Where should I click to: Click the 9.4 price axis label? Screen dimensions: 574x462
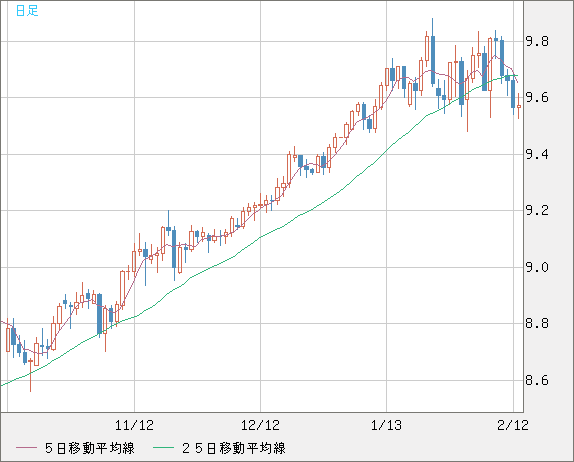(537, 154)
